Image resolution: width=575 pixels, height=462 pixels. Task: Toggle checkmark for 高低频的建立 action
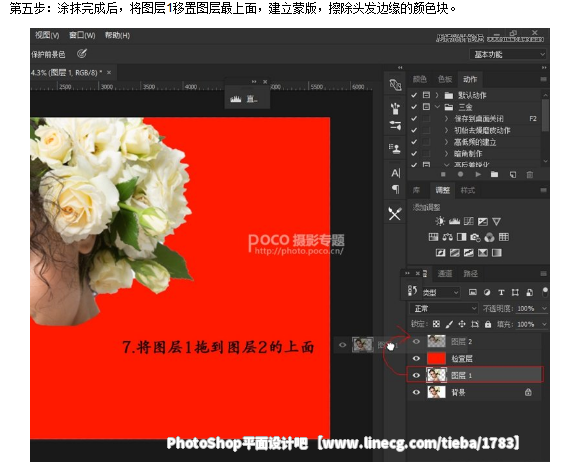pyautogui.click(x=414, y=142)
